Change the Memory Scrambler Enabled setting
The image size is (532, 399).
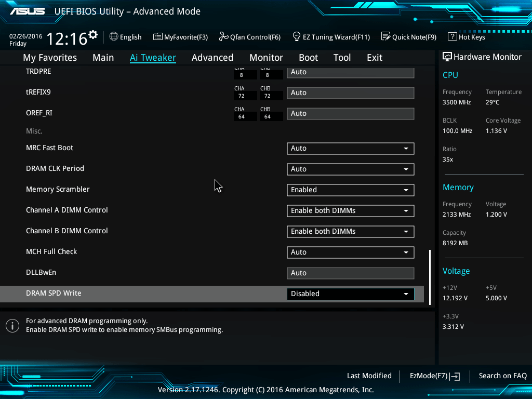pyautogui.click(x=350, y=190)
